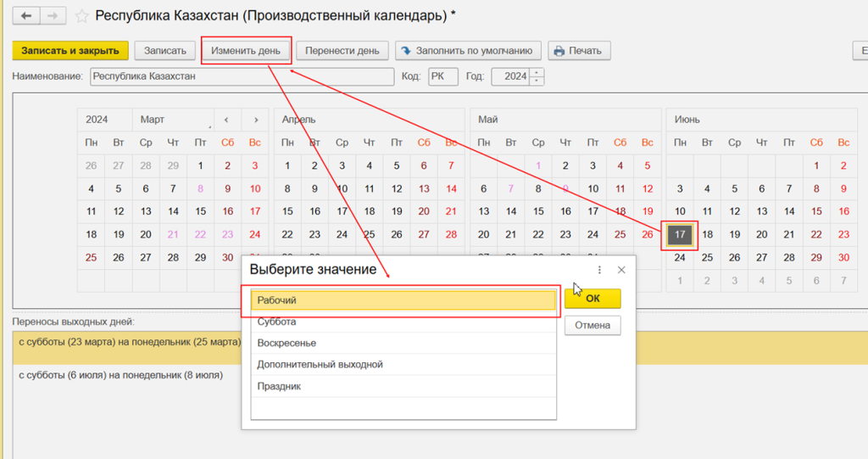Open the dialog's three-dot more options menu
868x459 pixels.
599,270
